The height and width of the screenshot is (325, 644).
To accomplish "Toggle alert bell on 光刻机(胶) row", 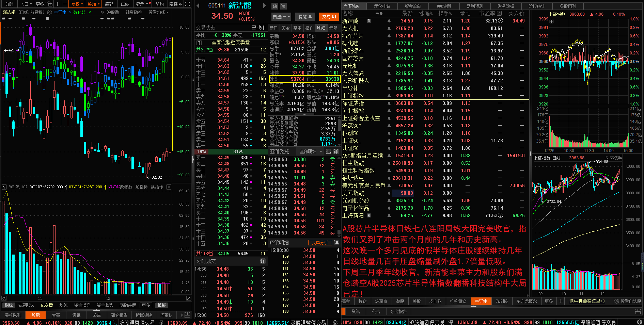I will [x=389, y=200].
